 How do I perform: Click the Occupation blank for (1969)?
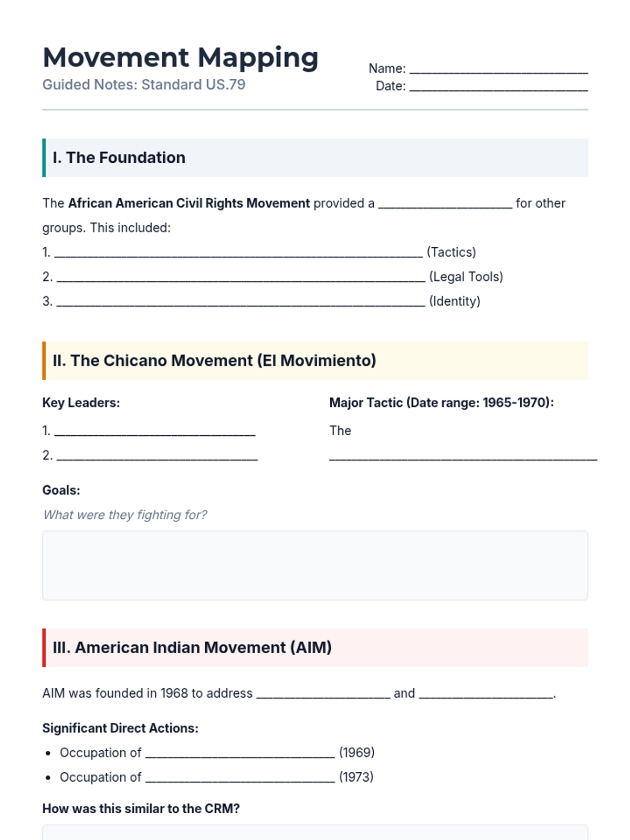coord(240,754)
